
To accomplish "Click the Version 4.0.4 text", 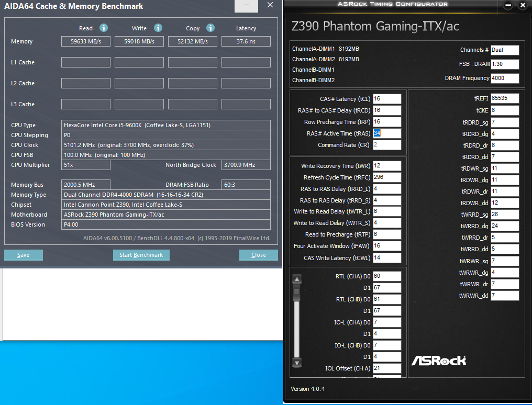I will [308, 389].
